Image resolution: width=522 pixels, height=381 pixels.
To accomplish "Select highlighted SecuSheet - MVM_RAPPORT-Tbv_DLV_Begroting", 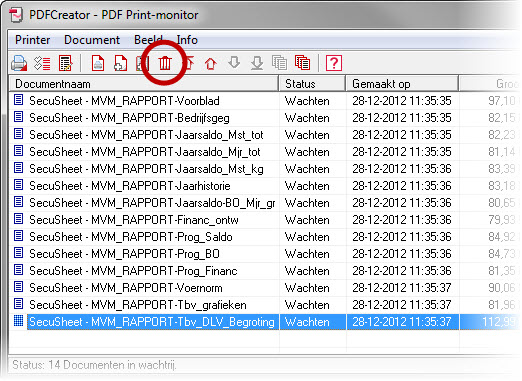I will click(152, 322).
